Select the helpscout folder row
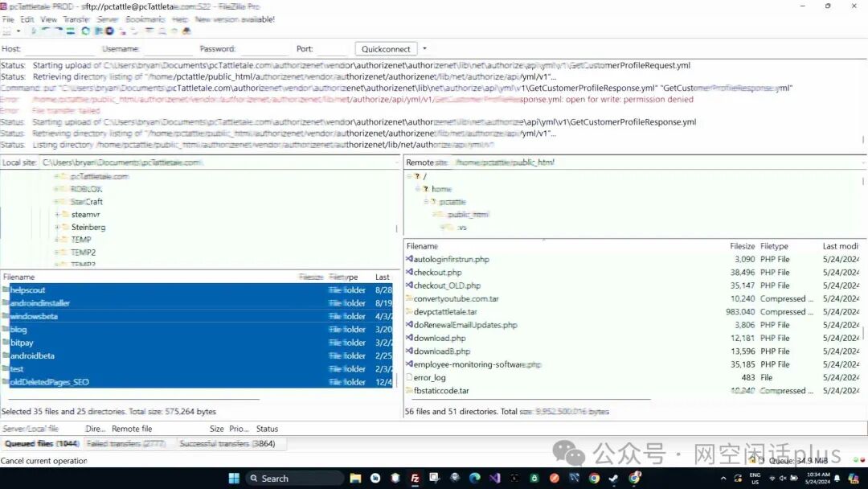This screenshot has height=489, width=868. pos(197,290)
